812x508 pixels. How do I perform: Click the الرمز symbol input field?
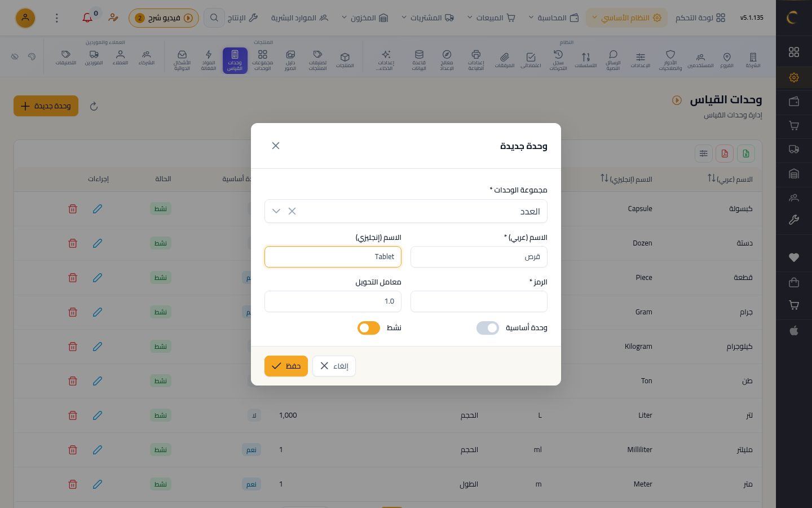coord(479,301)
